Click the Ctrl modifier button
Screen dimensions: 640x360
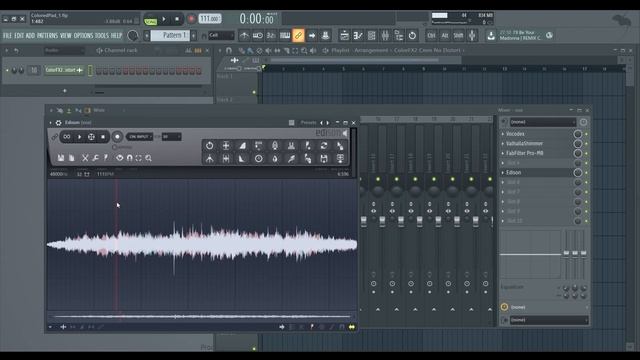(x=431, y=36)
